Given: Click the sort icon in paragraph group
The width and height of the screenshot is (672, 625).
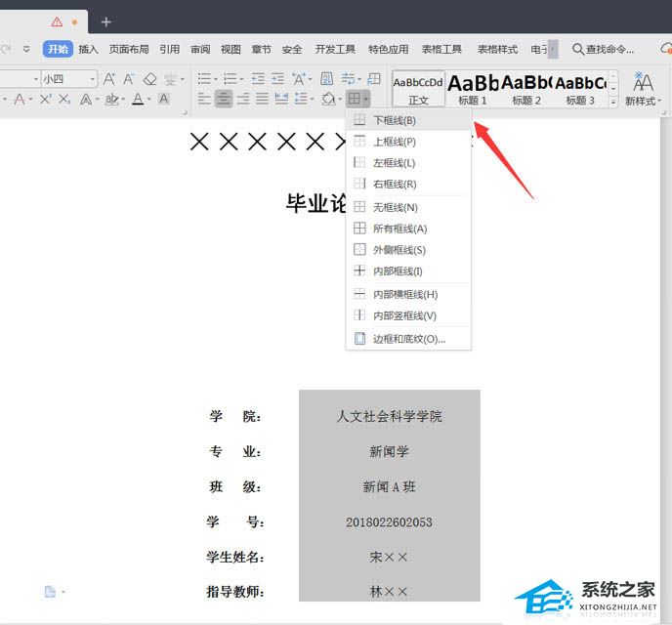Looking at the screenshot, I should pyautogui.click(x=327, y=78).
